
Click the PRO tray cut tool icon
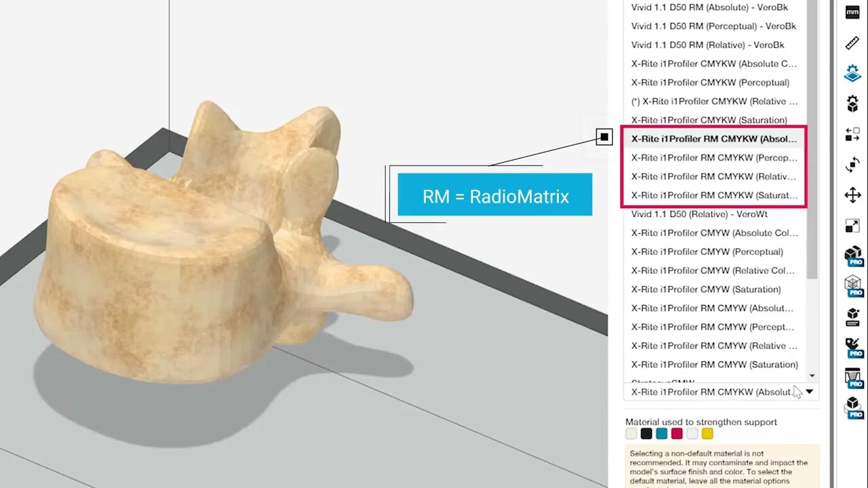(x=853, y=378)
